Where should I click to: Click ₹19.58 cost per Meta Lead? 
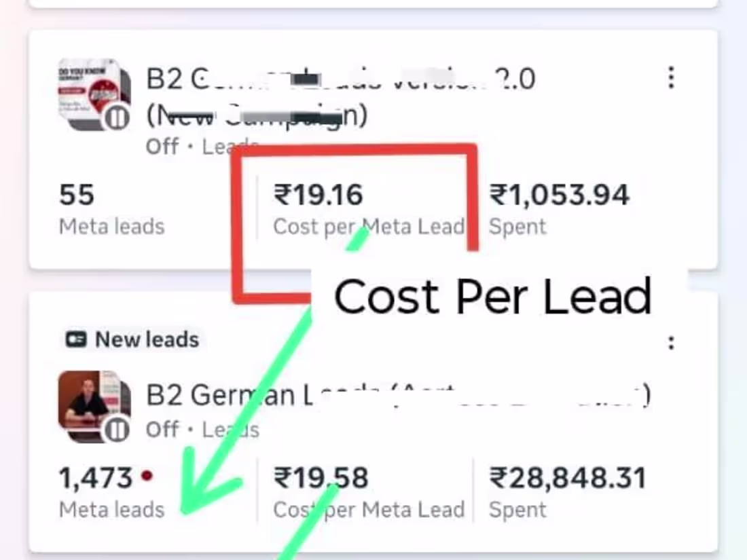(369, 492)
